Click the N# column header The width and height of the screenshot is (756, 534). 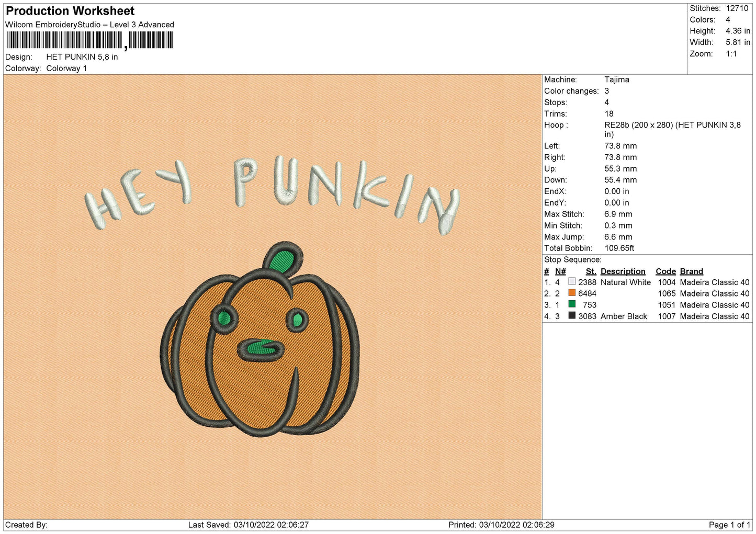[x=560, y=271]
